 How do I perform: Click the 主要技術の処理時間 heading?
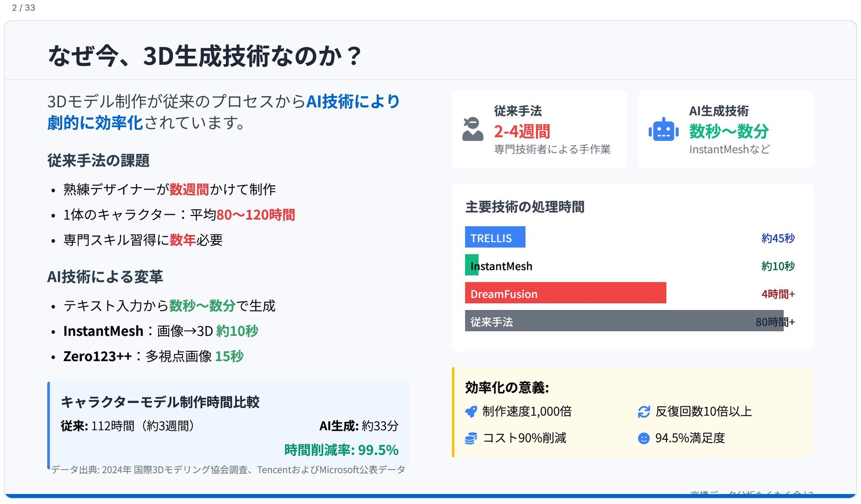coord(525,207)
